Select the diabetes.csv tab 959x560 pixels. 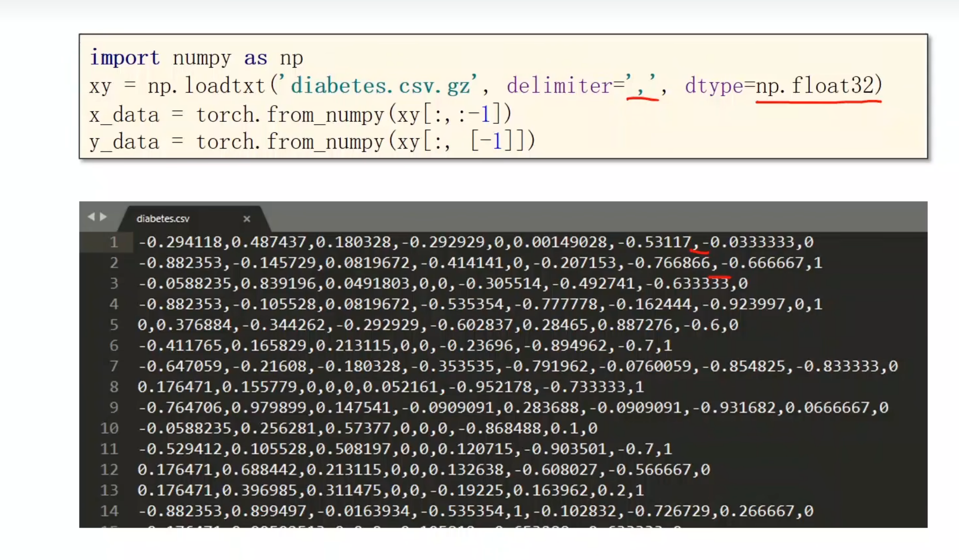(x=163, y=219)
